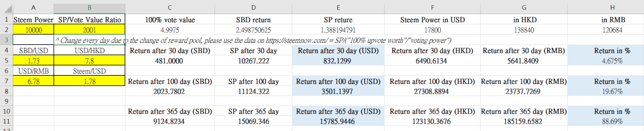Click row header 11
This screenshot has height=131, width=644.
tap(6, 121)
